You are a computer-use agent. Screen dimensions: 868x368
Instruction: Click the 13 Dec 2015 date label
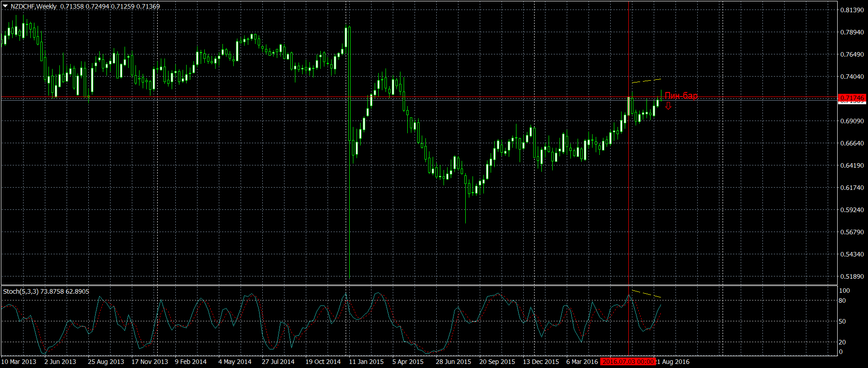[x=541, y=362]
